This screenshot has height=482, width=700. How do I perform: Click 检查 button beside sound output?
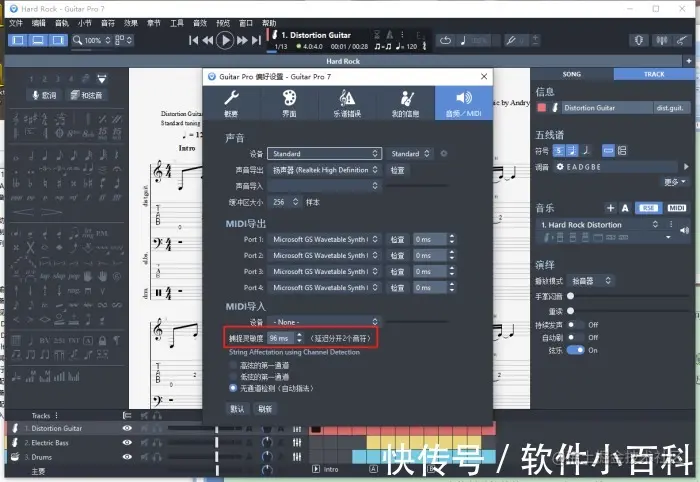click(x=397, y=170)
